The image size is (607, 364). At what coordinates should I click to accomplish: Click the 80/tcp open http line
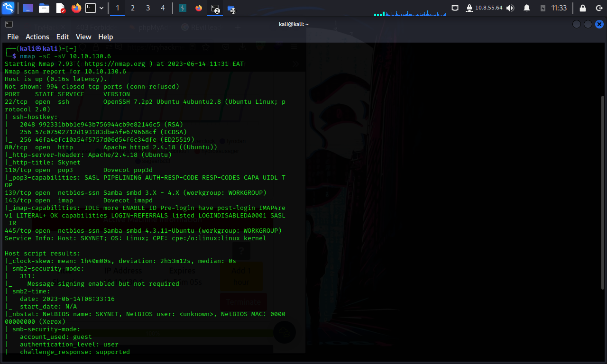click(x=111, y=147)
